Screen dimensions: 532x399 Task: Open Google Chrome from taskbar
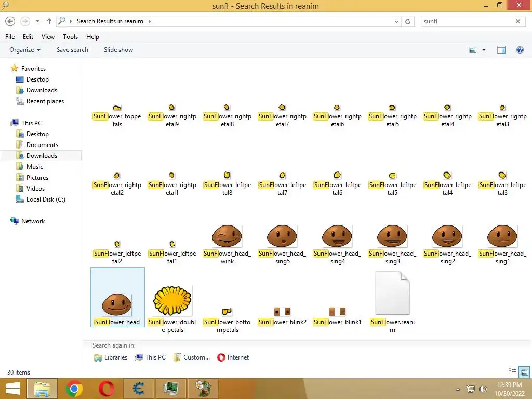tap(74, 389)
